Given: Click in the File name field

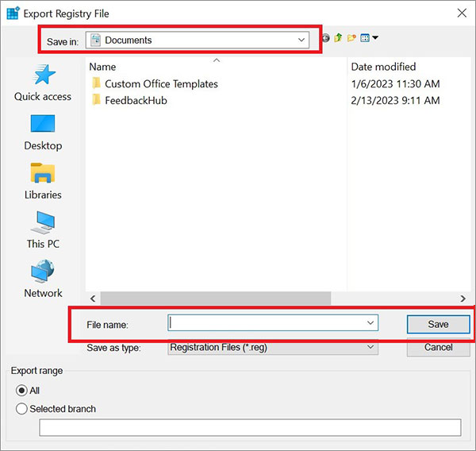Looking at the screenshot, I should [x=273, y=322].
